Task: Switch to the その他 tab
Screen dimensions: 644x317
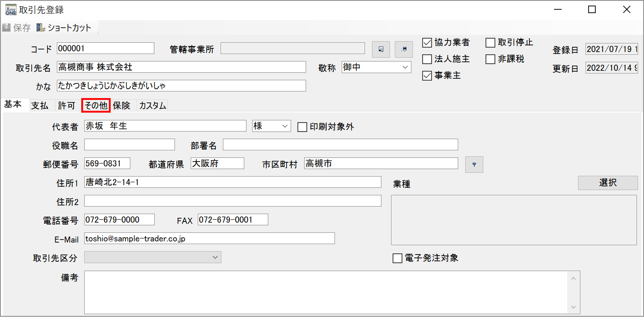Action: tap(96, 105)
